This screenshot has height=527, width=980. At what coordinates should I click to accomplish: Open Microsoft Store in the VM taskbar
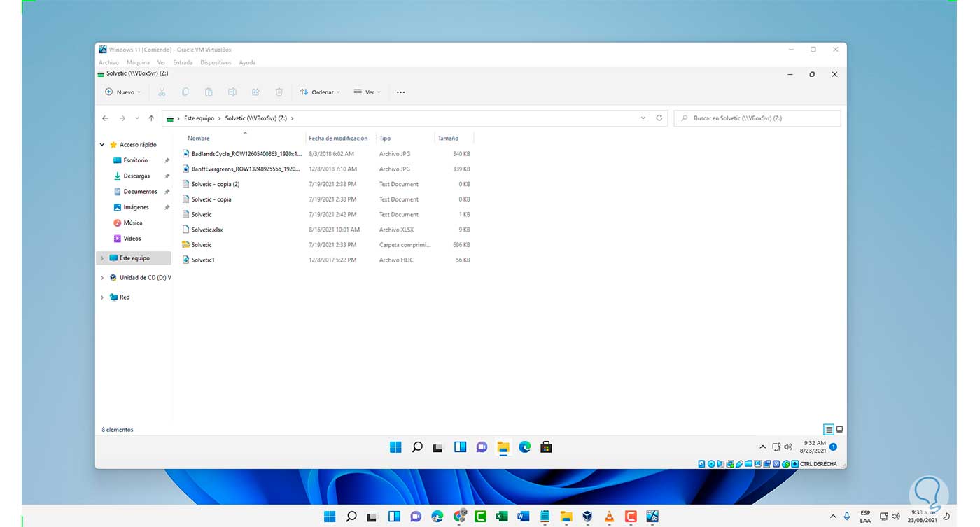click(x=546, y=447)
